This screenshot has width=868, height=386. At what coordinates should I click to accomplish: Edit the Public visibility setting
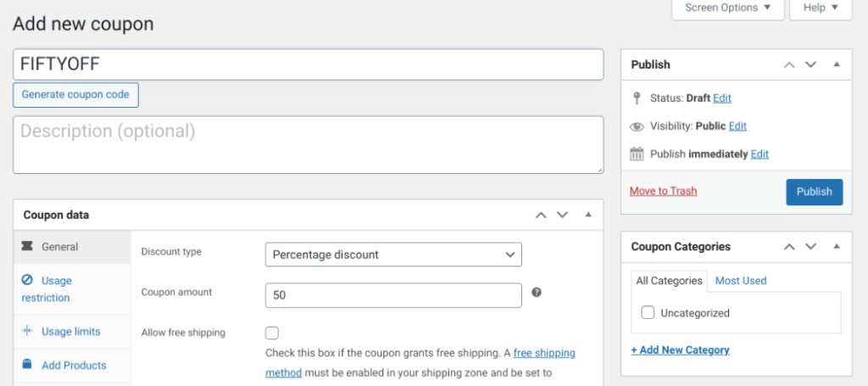tap(737, 126)
